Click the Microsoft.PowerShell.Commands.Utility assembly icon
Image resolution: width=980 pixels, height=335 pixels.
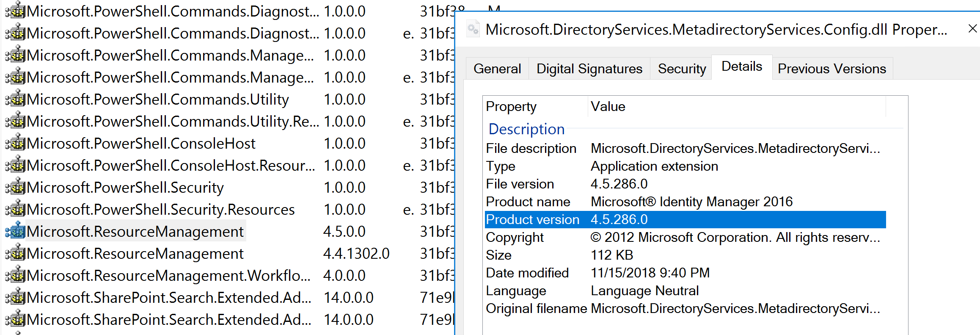pos(15,100)
